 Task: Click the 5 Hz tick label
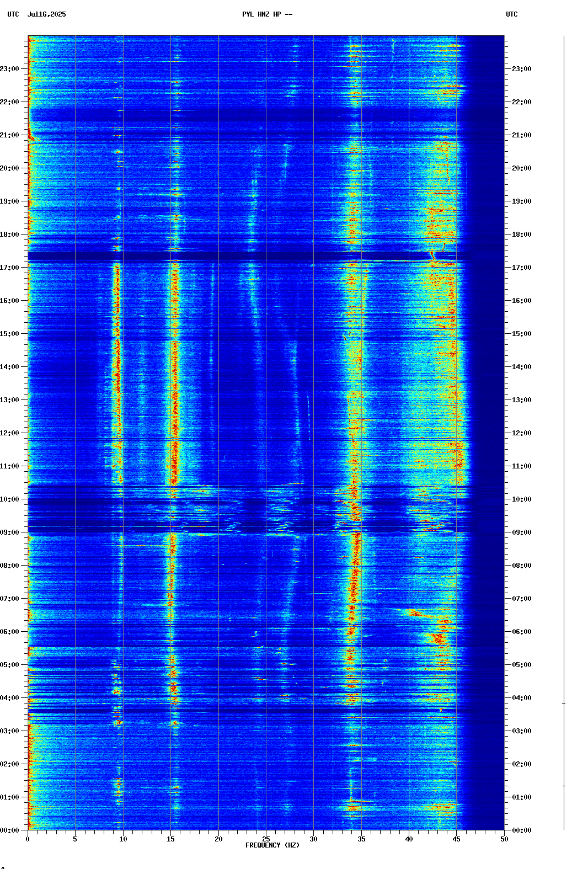pyautogui.click(x=75, y=839)
